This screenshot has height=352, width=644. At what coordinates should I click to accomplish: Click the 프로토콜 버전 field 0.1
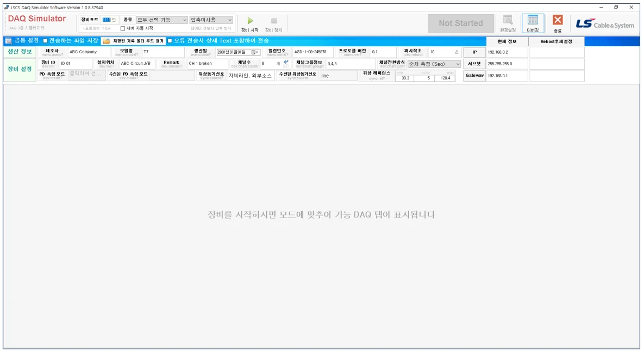click(383, 52)
